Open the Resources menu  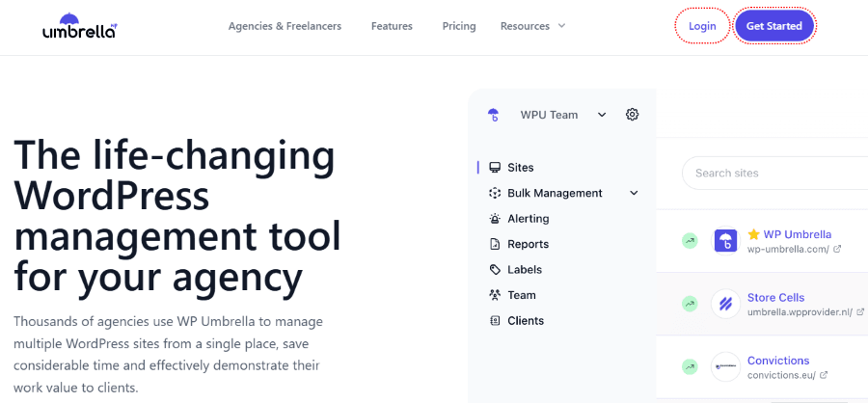coord(533,26)
